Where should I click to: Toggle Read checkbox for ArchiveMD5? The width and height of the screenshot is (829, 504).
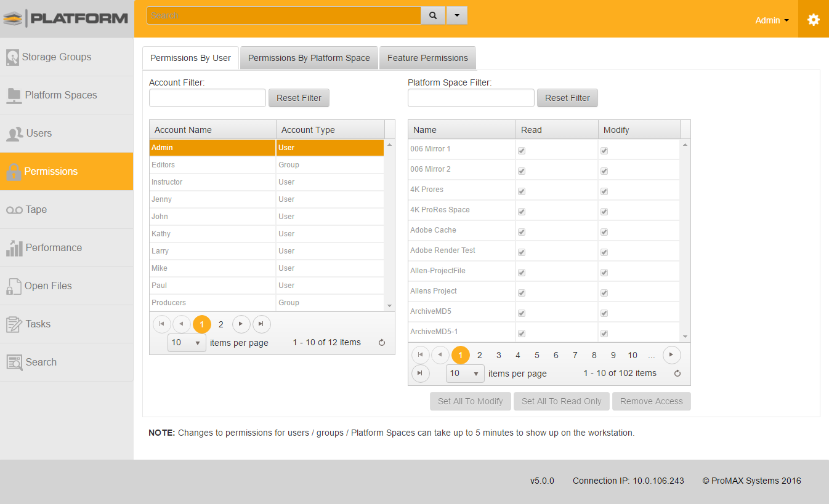point(522,313)
